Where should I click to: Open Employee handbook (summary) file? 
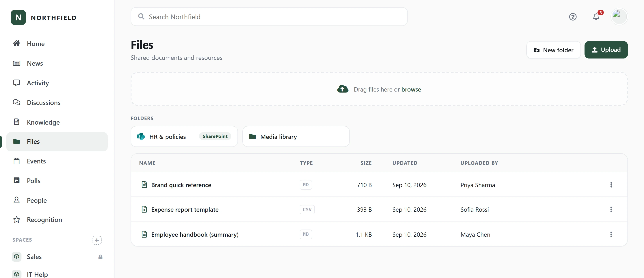point(195,235)
